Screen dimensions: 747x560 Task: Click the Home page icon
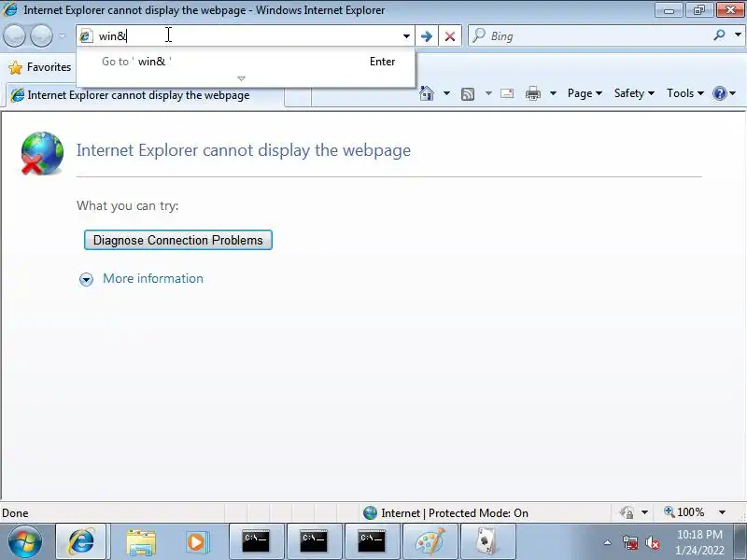point(427,93)
